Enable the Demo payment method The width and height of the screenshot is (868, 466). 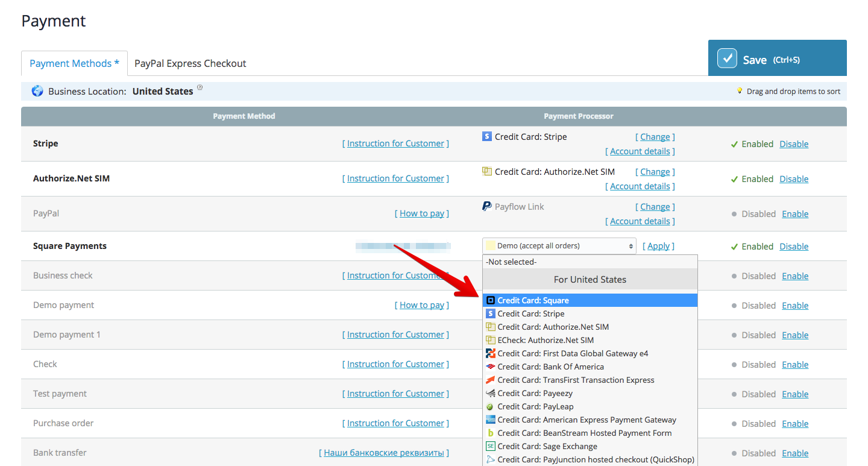click(x=795, y=306)
